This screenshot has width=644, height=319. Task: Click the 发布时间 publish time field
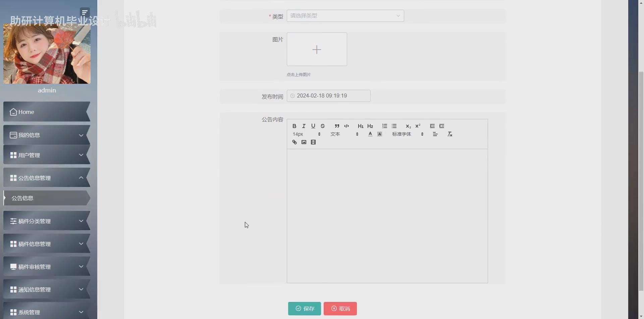(x=329, y=95)
